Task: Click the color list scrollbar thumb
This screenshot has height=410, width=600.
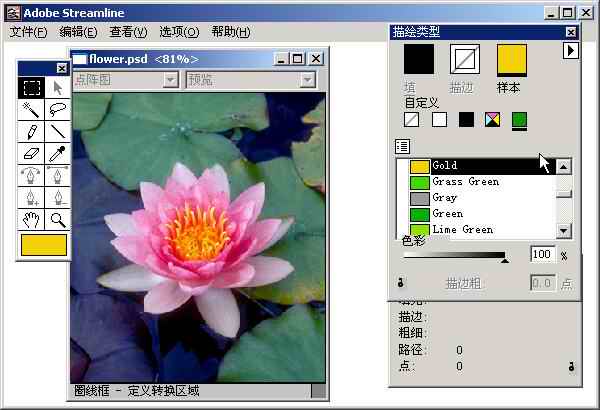Action: [x=564, y=194]
